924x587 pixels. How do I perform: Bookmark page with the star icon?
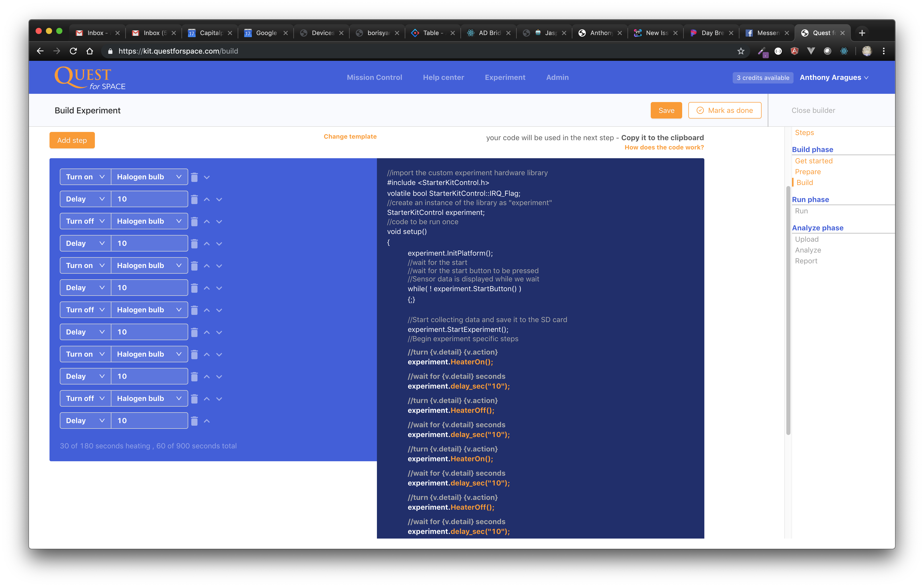741,51
